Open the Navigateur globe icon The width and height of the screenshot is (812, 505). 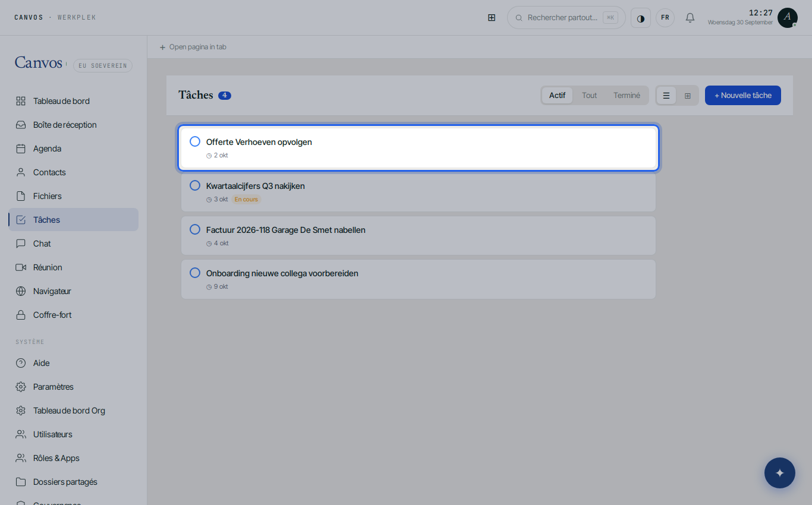click(x=21, y=291)
